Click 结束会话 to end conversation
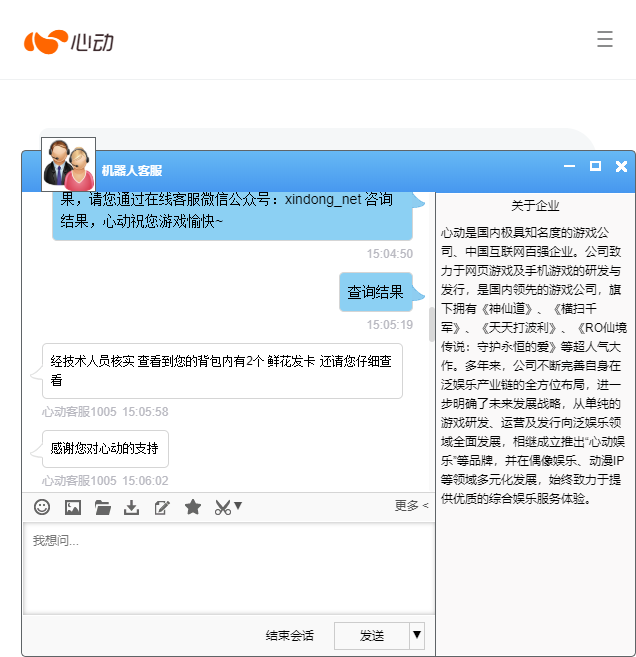 click(290, 636)
